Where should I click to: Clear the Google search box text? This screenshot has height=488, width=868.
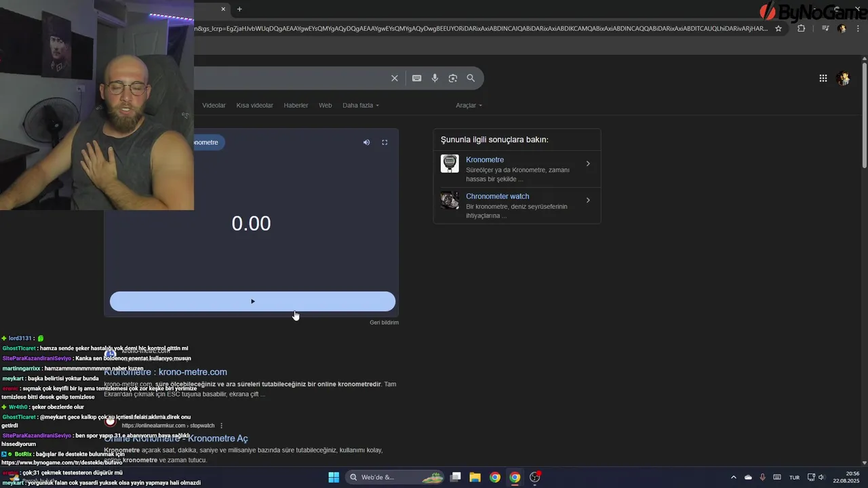pyautogui.click(x=395, y=78)
